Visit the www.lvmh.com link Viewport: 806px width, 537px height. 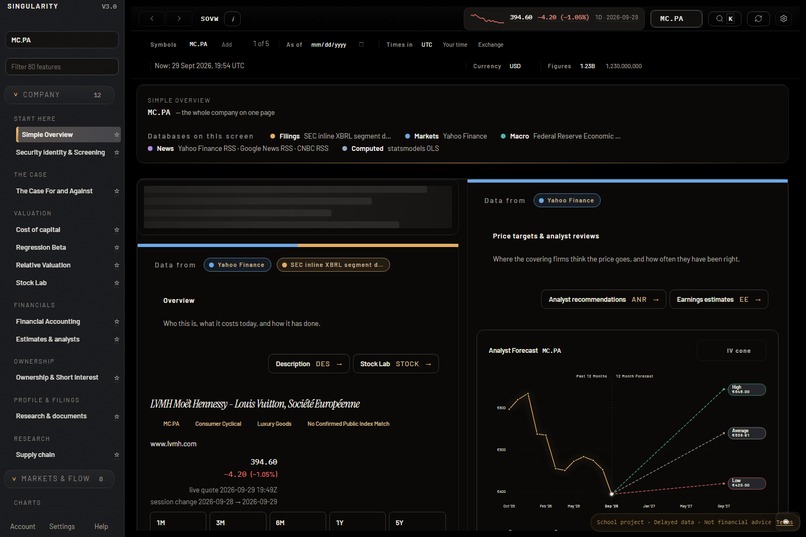[x=173, y=444]
